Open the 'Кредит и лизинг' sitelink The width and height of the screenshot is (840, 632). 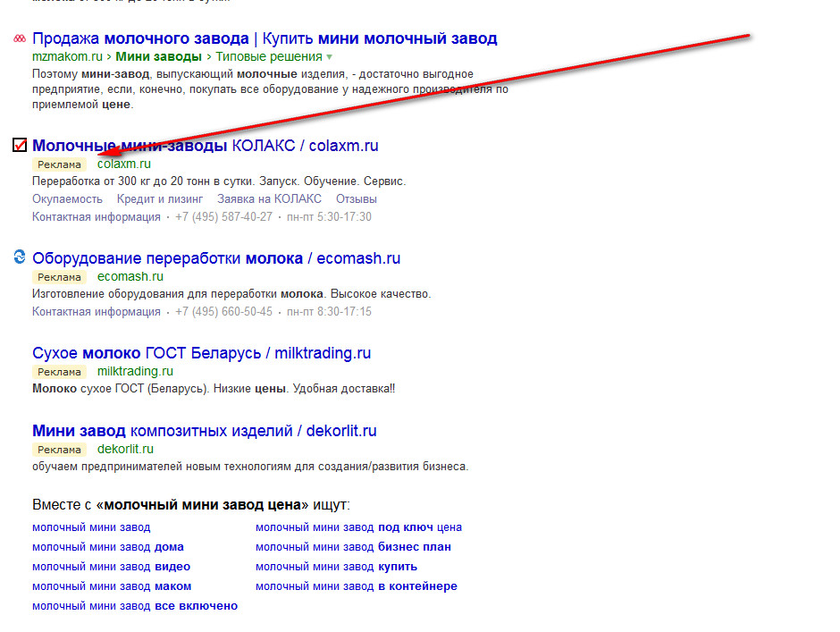160,198
